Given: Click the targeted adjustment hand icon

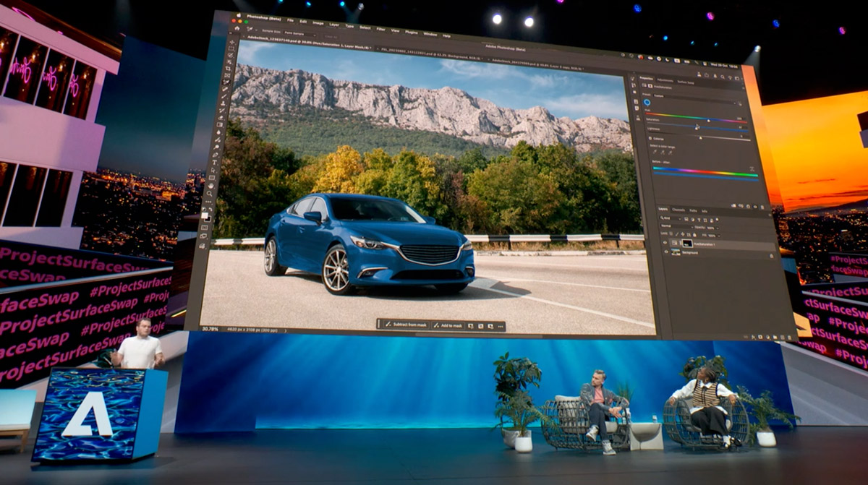Looking at the screenshot, I should [740, 103].
